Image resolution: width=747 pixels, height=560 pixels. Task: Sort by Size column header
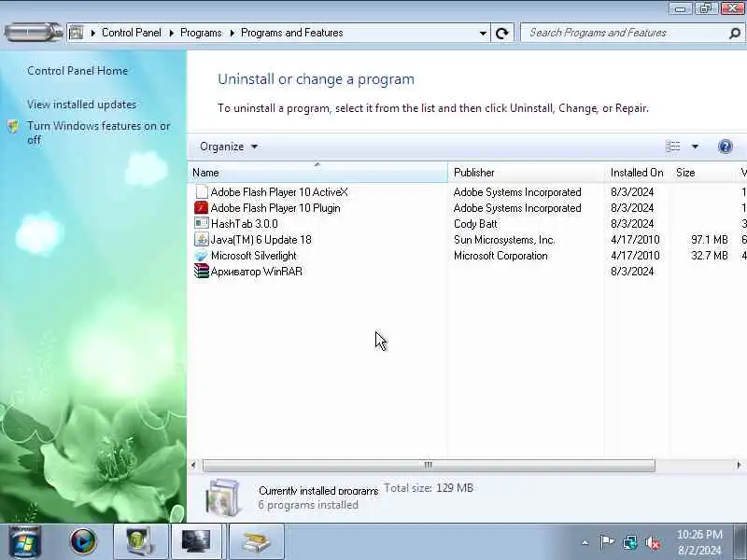tap(703, 173)
